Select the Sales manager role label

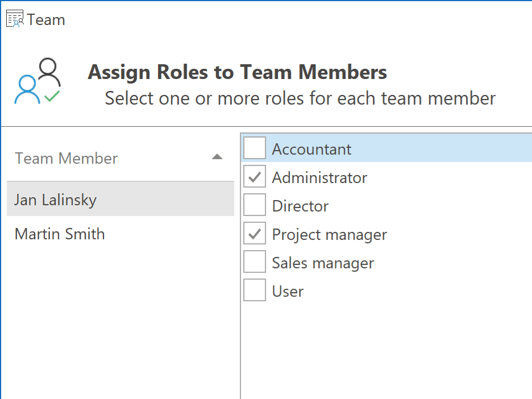point(323,263)
